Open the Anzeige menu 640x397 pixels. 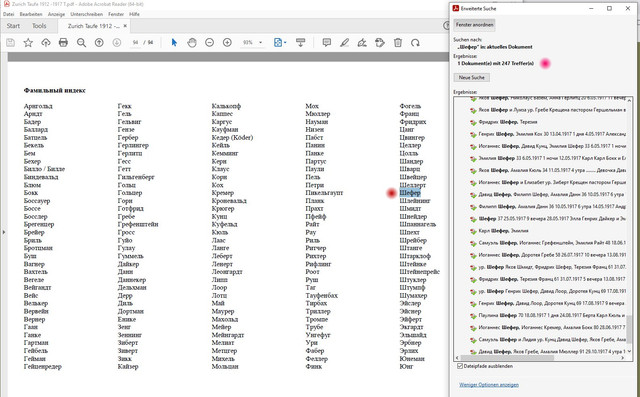[56, 14]
